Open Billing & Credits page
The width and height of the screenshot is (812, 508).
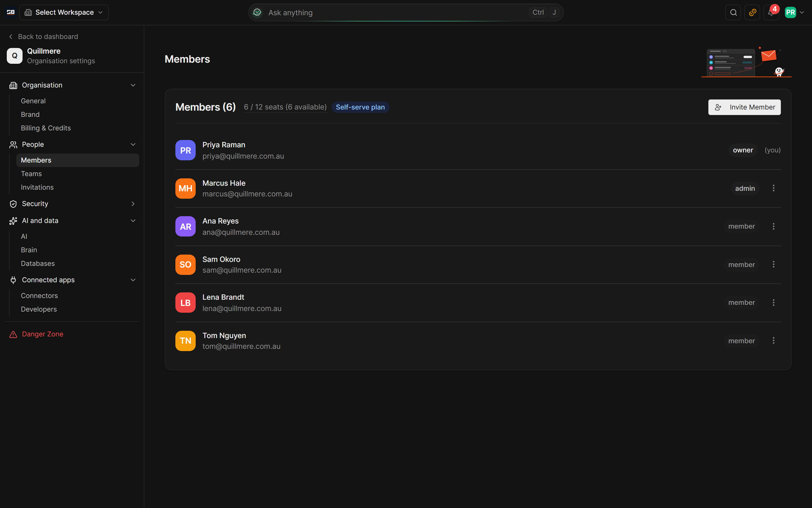[78, 128]
